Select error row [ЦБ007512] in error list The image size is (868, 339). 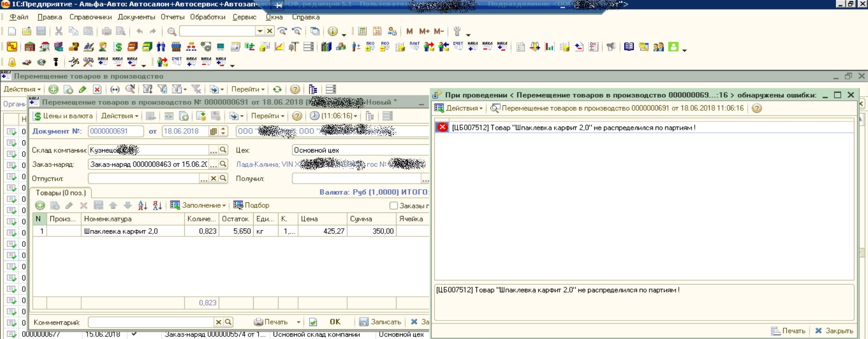(644, 128)
